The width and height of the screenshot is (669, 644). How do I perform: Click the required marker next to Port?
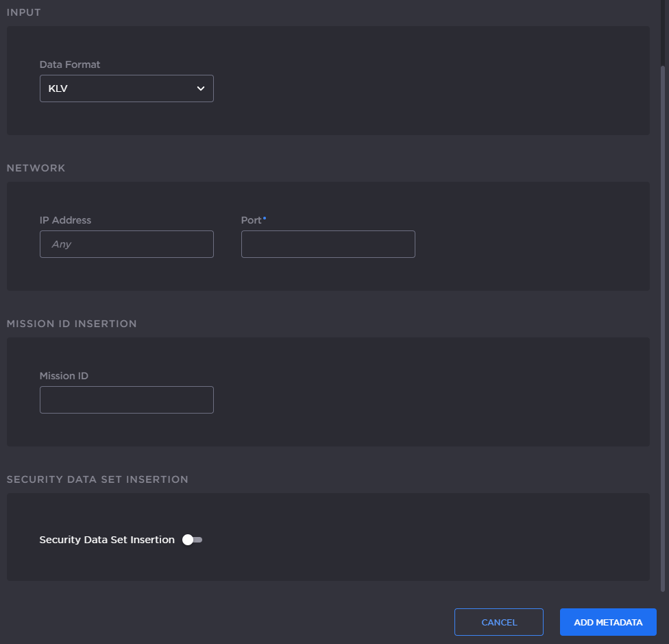pos(265,218)
